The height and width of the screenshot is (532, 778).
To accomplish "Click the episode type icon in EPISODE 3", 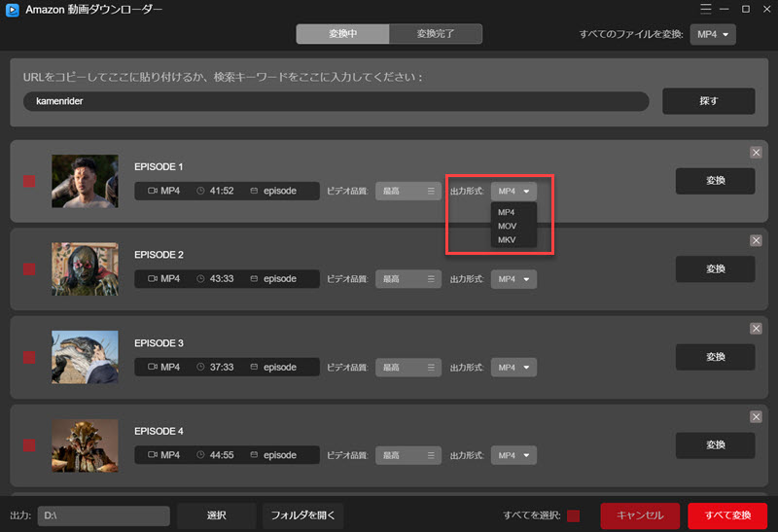I will [x=254, y=367].
